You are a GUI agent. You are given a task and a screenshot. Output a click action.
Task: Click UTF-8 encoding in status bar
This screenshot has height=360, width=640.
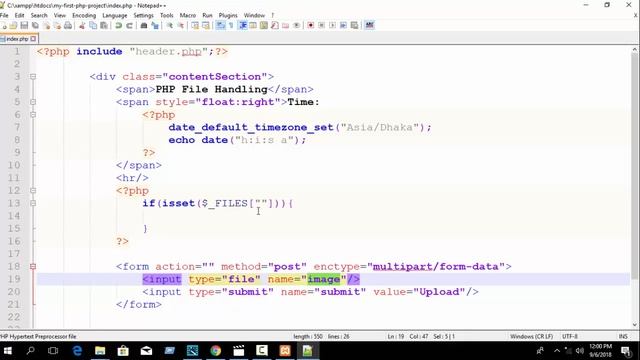coord(569,336)
